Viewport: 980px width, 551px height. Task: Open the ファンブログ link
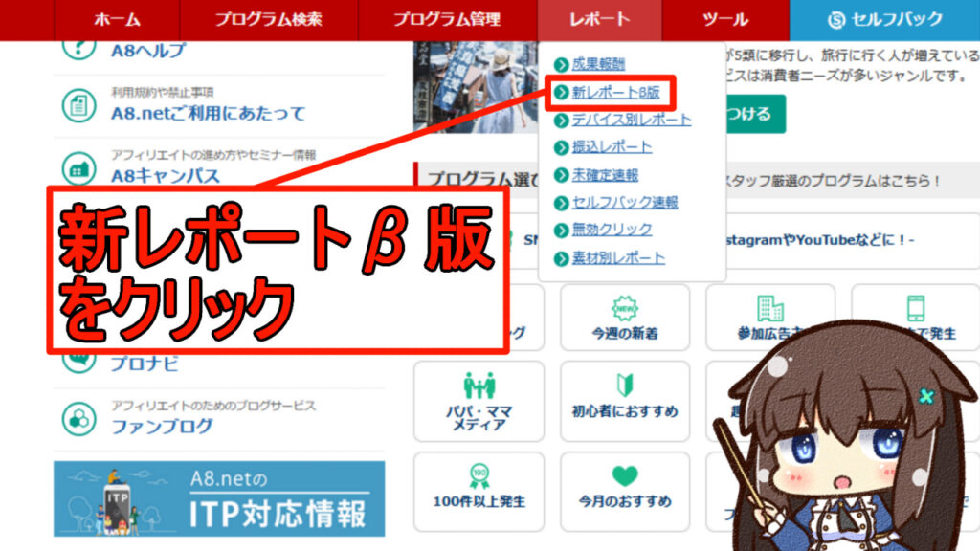point(162,426)
